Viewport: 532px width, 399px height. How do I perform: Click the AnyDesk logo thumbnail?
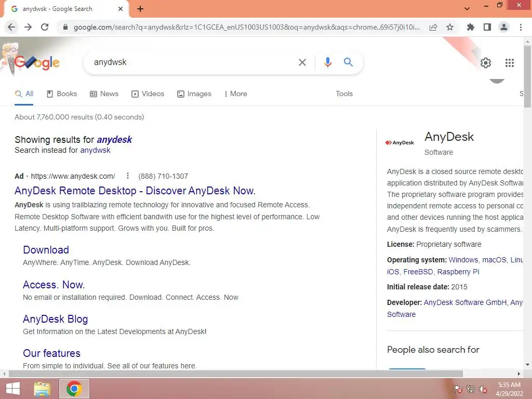click(x=400, y=142)
